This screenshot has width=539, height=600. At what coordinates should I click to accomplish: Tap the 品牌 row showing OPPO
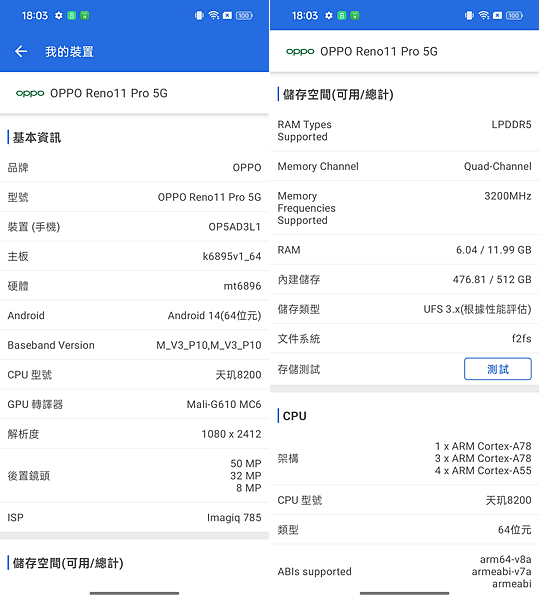click(x=134, y=168)
